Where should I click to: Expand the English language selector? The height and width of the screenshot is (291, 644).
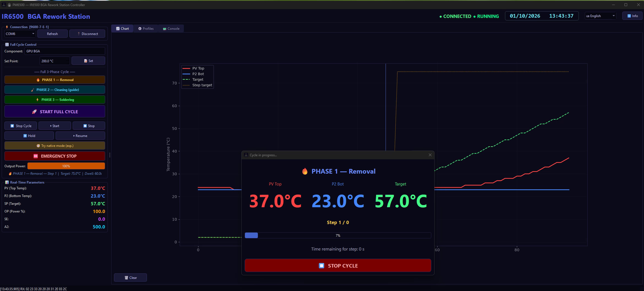pos(600,16)
